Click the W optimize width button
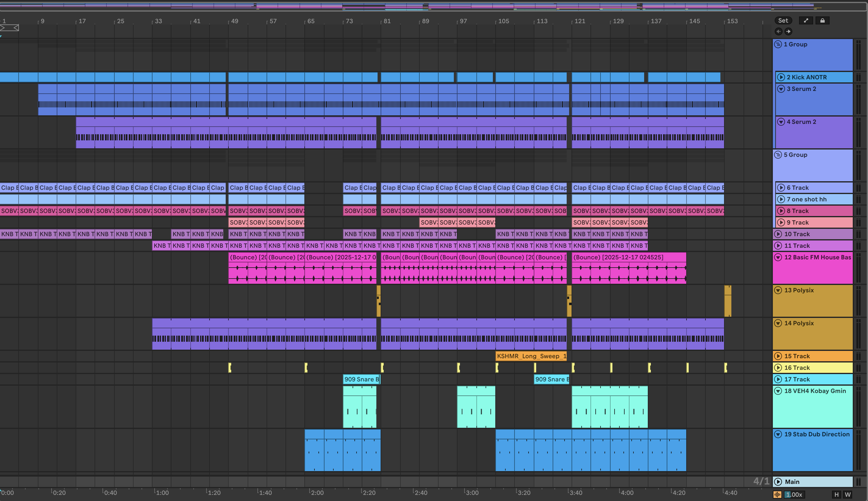 coord(848,495)
